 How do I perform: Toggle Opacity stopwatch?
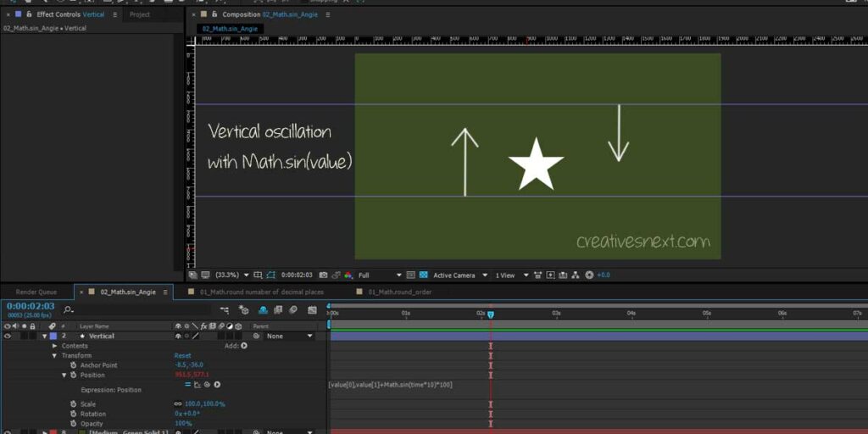pyautogui.click(x=73, y=424)
